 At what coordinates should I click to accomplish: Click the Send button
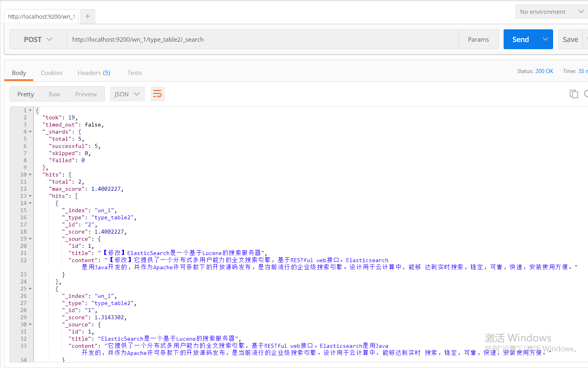click(x=521, y=39)
